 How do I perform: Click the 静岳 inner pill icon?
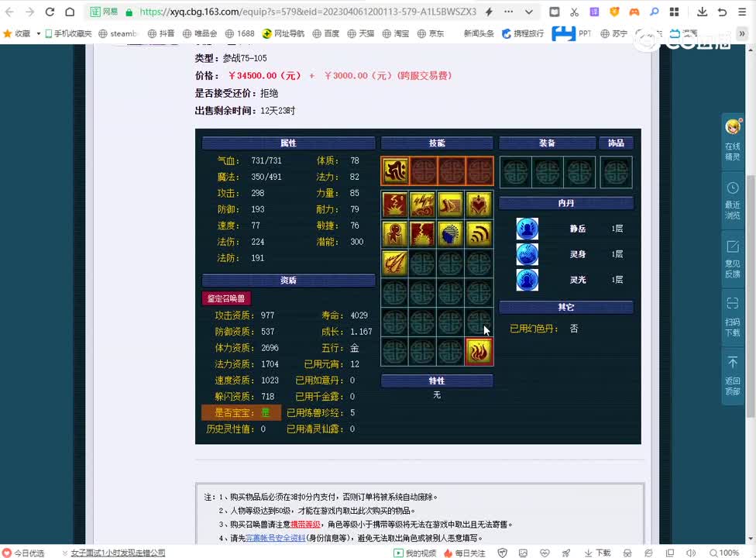click(x=527, y=229)
